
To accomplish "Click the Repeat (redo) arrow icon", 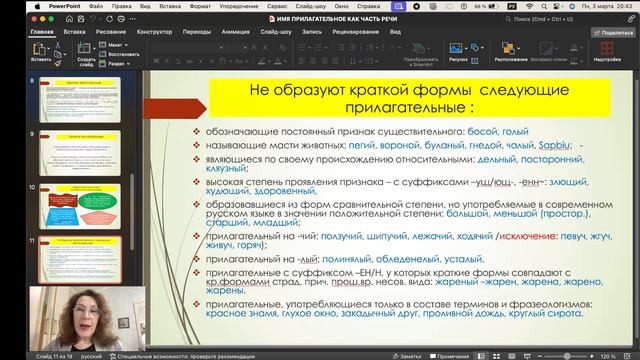I will 109,19.
